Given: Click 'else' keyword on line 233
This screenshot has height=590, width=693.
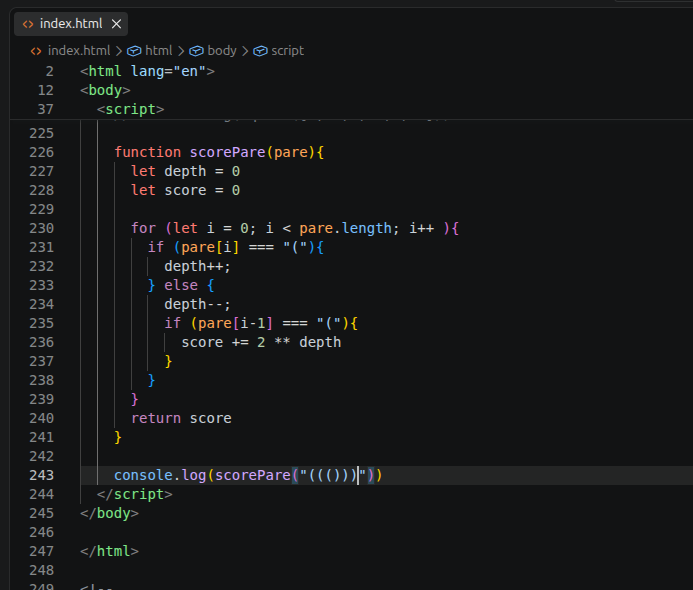Looking at the screenshot, I should pos(181,285).
